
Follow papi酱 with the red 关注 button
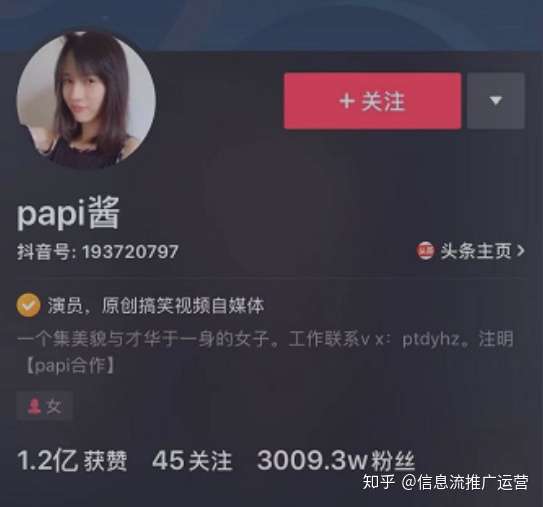coord(373,101)
